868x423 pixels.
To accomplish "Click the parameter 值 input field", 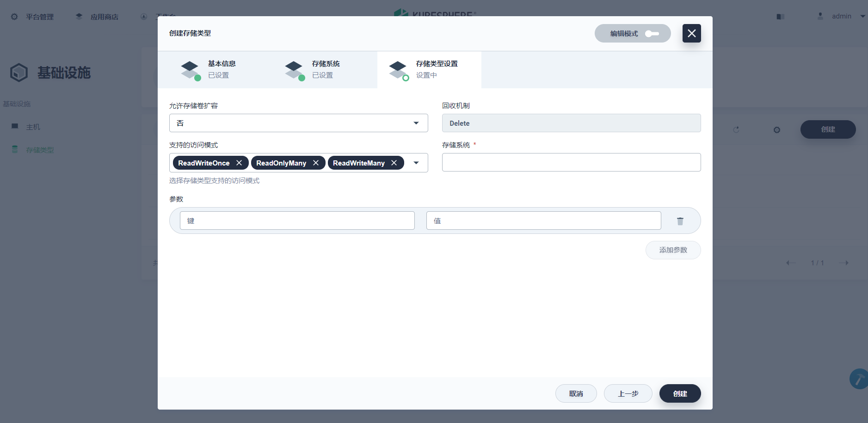I will [x=543, y=221].
